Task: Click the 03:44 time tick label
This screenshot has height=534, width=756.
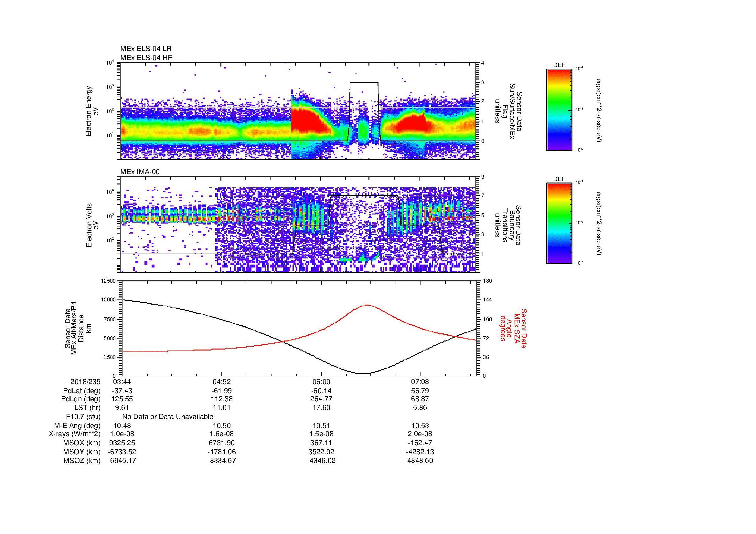Action: tap(122, 382)
